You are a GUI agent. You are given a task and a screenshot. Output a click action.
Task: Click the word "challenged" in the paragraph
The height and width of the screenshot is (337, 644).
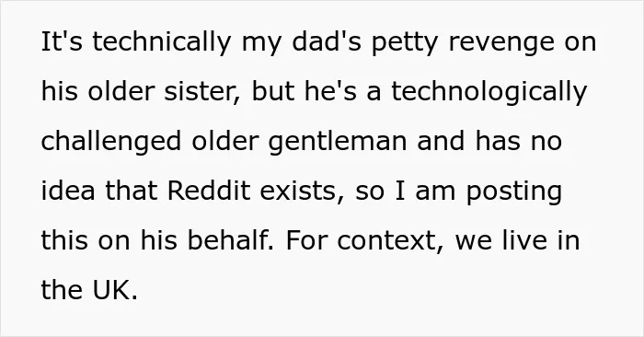[x=111, y=143]
